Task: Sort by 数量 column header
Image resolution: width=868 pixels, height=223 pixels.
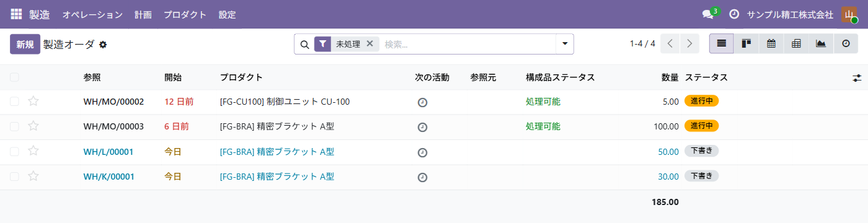Action: 670,77
